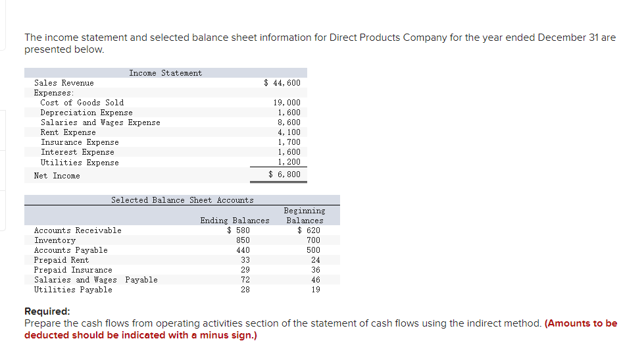The image size is (644, 347).
Task: Click the 440 ending accounts payable balance
Action: tap(243, 250)
